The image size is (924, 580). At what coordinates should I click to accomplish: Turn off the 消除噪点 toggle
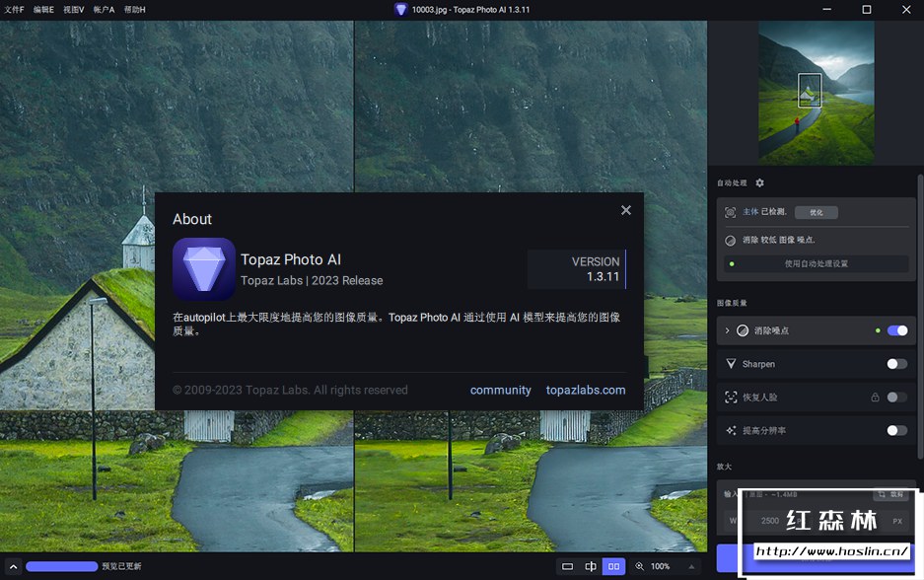(x=897, y=330)
